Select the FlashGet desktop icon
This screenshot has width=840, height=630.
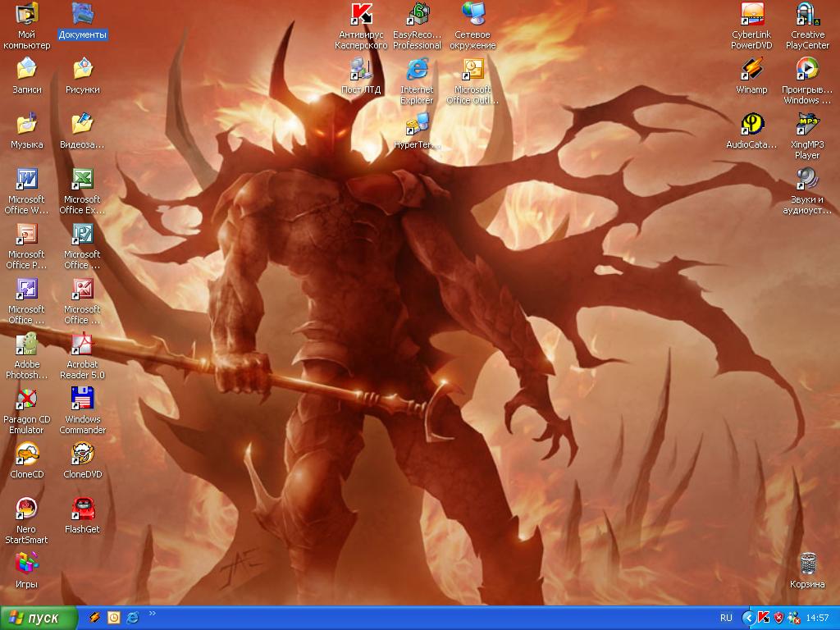click(x=82, y=509)
